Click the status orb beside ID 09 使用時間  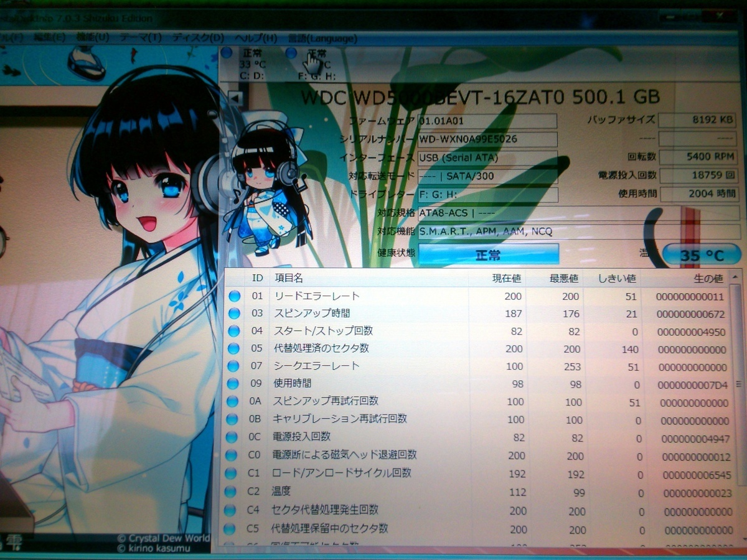pyautogui.click(x=234, y=384)
